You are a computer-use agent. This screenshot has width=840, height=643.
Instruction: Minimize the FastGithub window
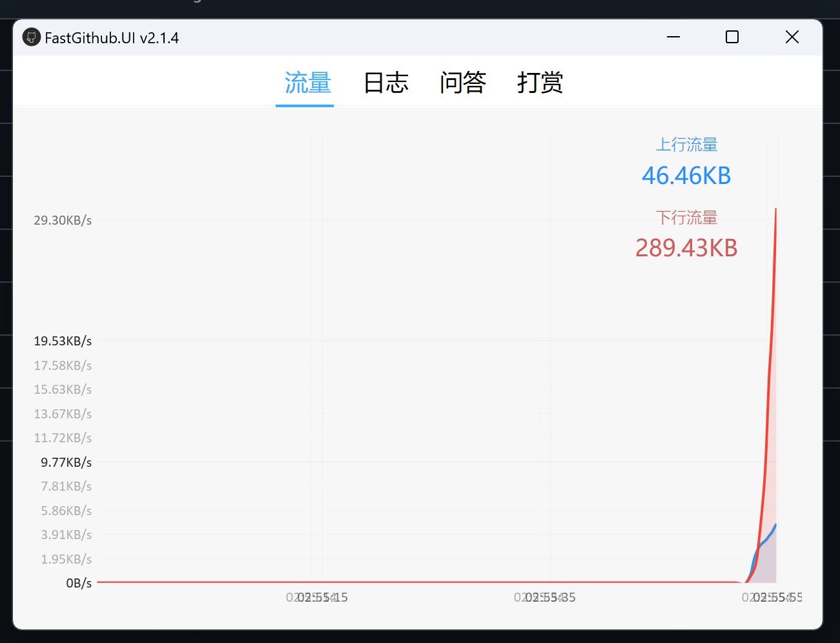673,37
